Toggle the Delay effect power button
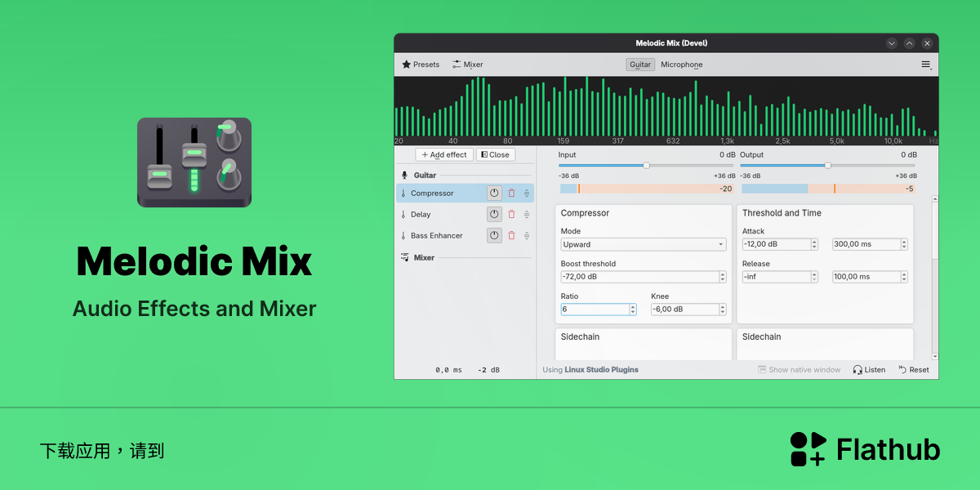The image size is (980, 490). 494,215
